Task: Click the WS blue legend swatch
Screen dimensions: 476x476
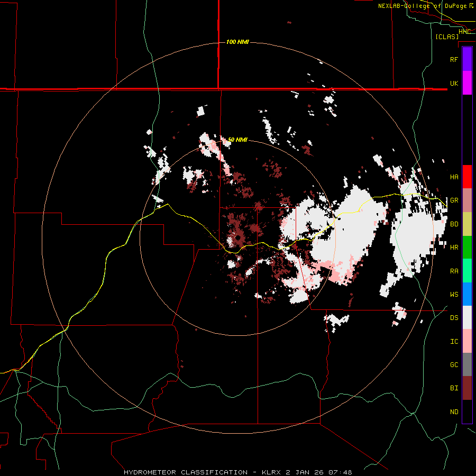Action: (467, 294)
